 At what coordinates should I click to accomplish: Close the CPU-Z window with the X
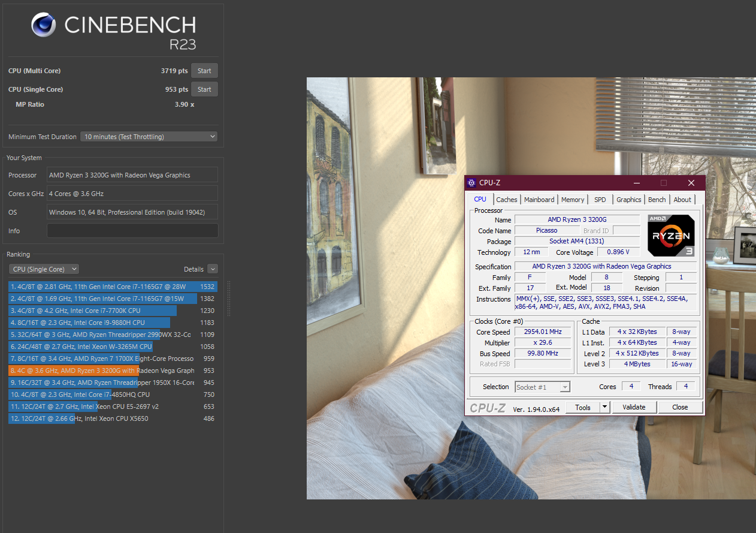pos(691,183)
